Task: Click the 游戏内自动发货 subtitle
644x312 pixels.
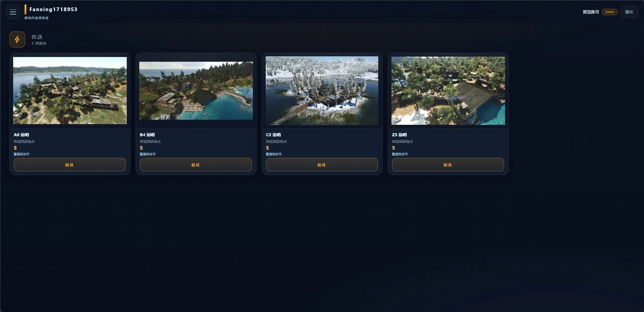Action: coord(36,18)
